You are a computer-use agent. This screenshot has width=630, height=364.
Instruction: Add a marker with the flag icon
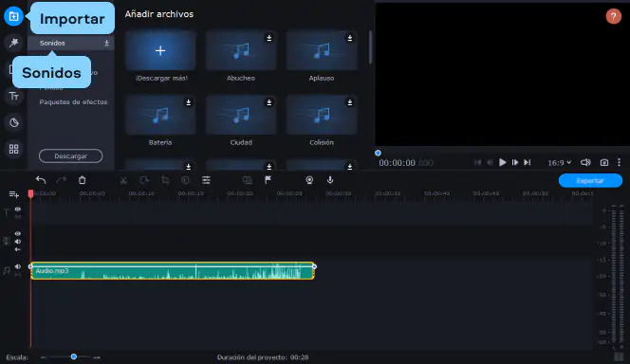click(268, 180)
